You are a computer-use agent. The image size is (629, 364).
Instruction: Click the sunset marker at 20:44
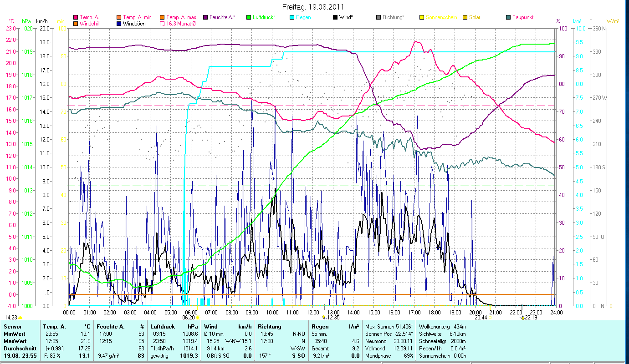point(490,317)
